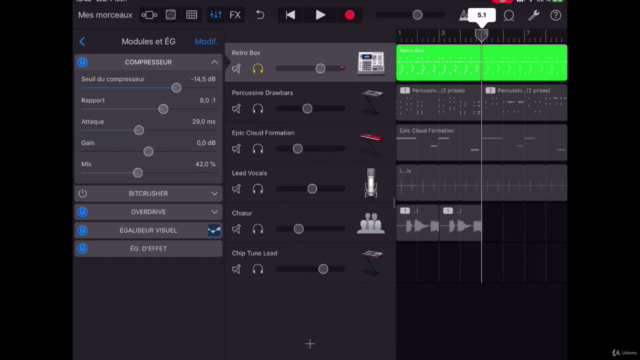This screenshot has height=360, width=640.
Task: Adjust Percussive Drawbars volume slider
Action: (x=307, y=109)
